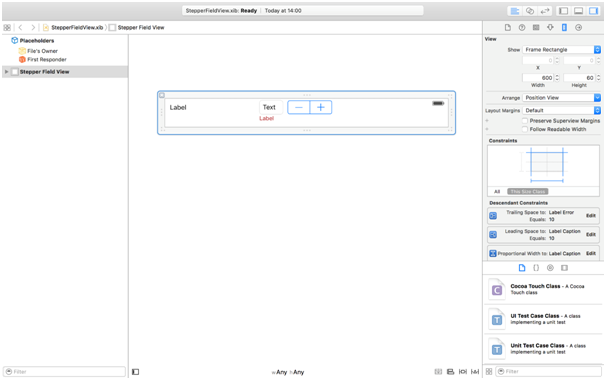Show the Attributes inspector
The width and height of the screenshot is (606, 380).
coord(550,27)
